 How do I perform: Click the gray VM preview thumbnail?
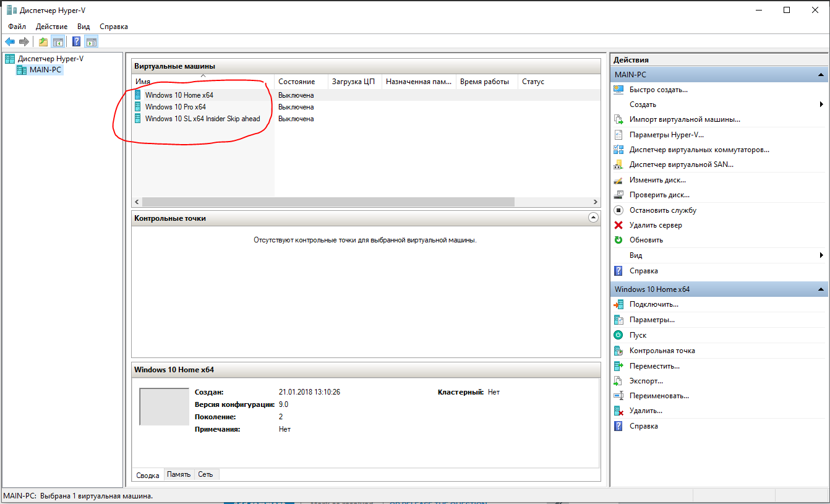tap(164, 407)
